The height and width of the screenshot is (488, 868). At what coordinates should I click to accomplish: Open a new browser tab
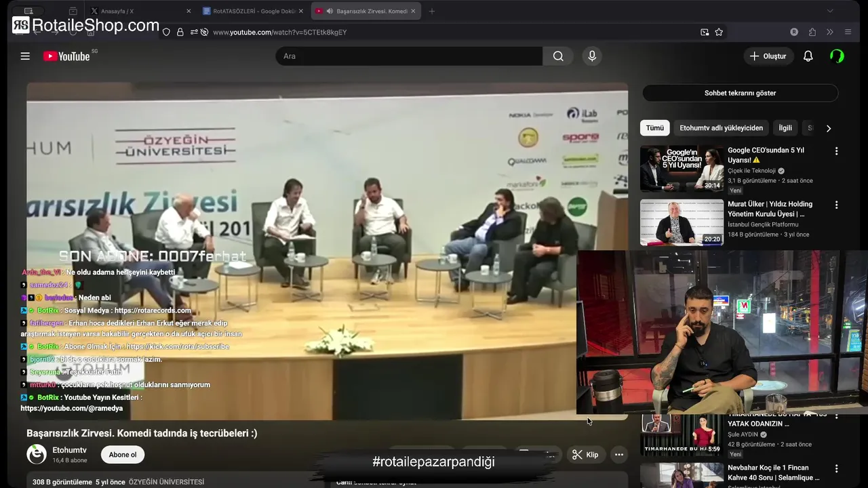[x=432, y=11]
